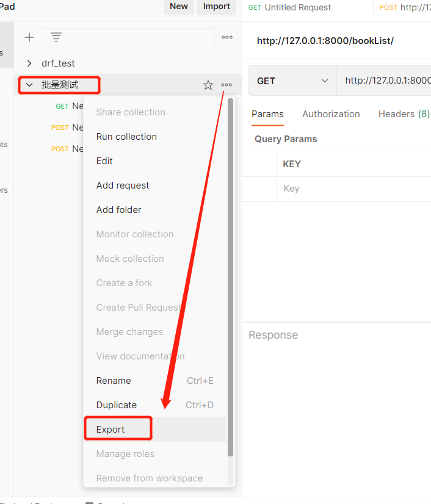This screenshot has width=431, height=504.
Task: Click the context menu vertical scrollbar
Action: coord(230,275)
